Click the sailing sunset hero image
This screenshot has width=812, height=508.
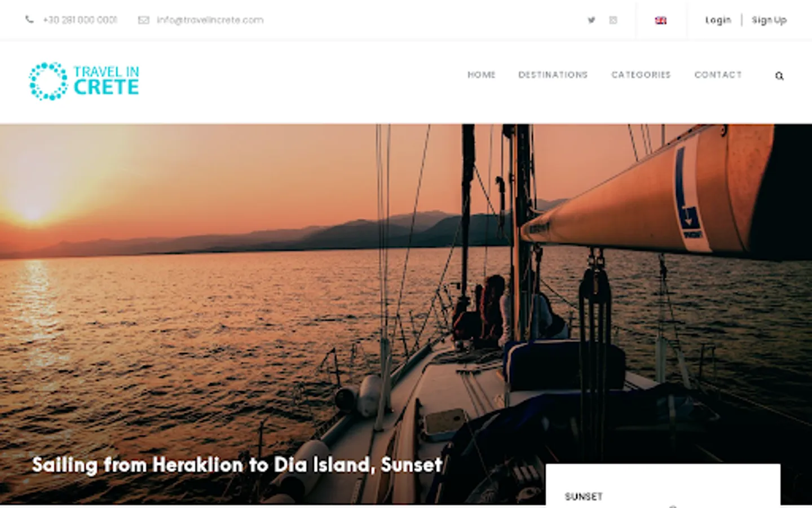pos(406,294)
